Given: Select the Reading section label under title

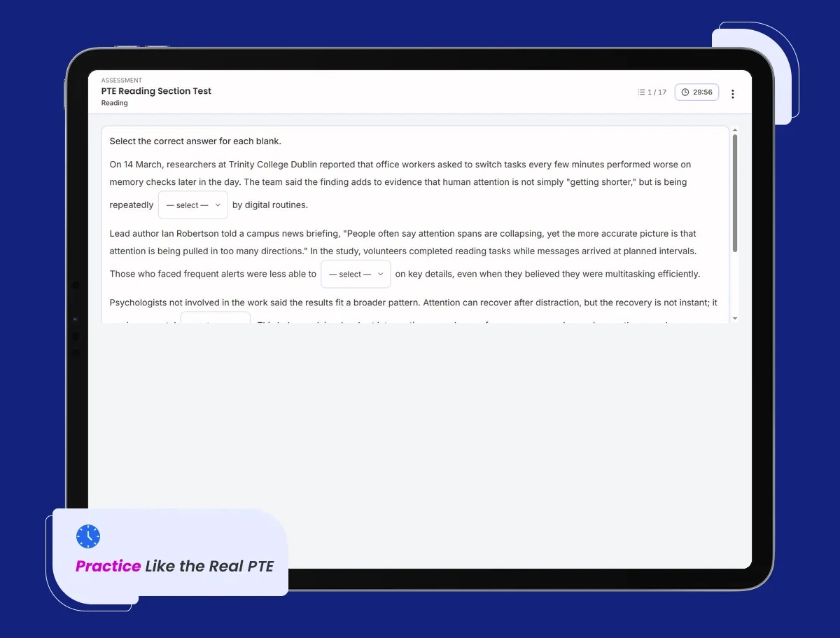Looking at the screenshot, I should [114, 103].
